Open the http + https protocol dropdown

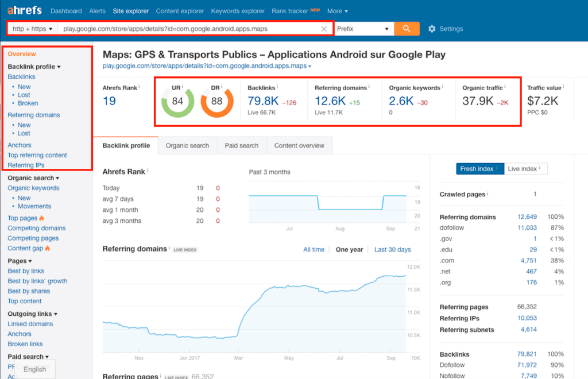point(33,29)
